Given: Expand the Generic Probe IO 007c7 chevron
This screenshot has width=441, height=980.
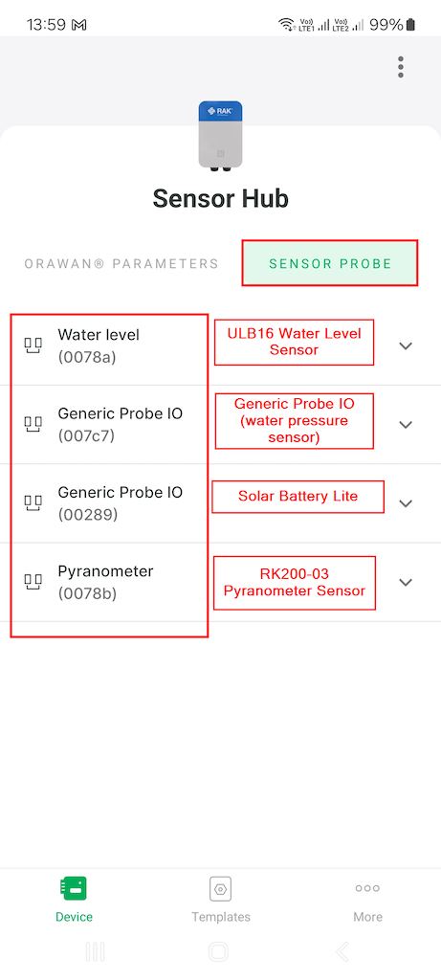Looking at the screenshot, I should point(406,424).
